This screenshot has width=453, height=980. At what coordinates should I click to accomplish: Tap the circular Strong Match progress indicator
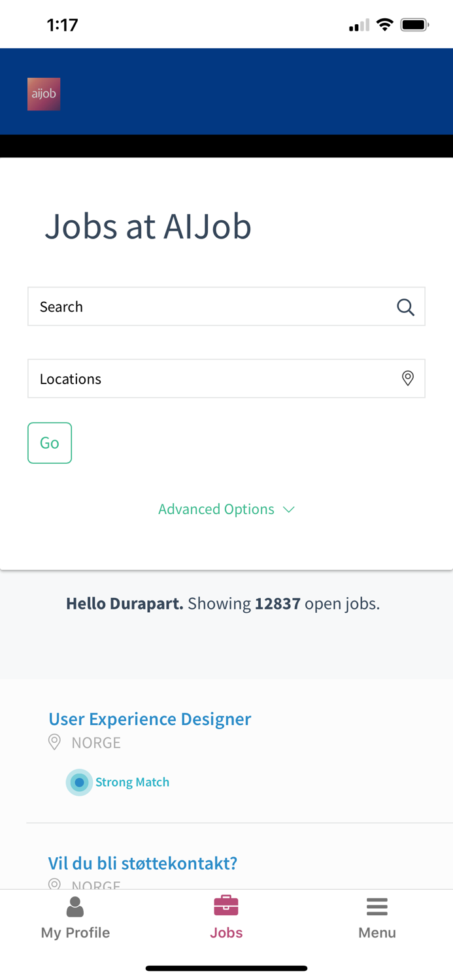[79, 782]
